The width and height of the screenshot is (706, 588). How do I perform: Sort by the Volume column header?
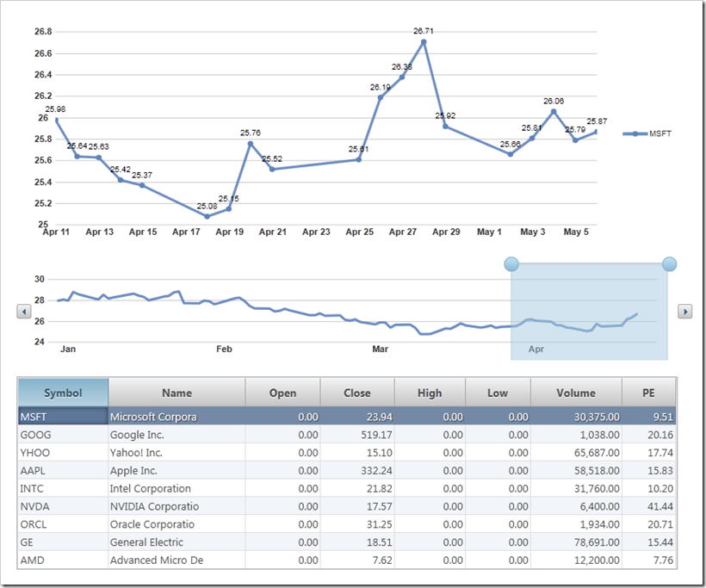pyautogui.click(x=576, y=393)
